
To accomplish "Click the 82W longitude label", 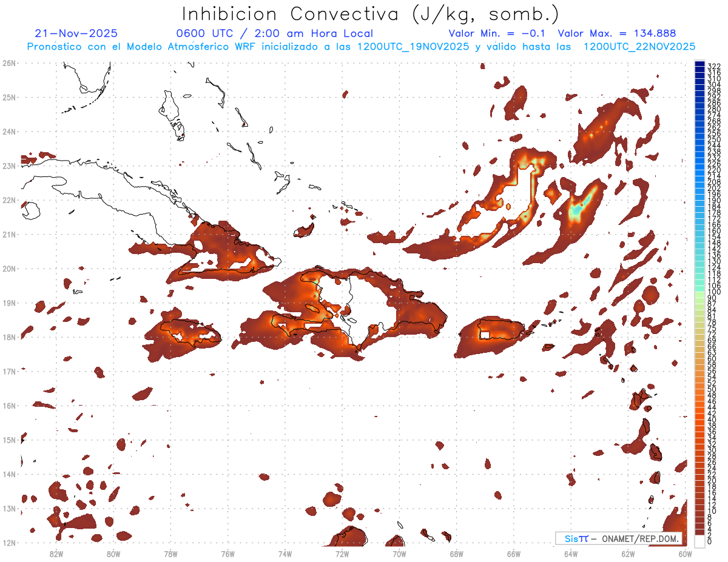I will (x=56, y=553).
